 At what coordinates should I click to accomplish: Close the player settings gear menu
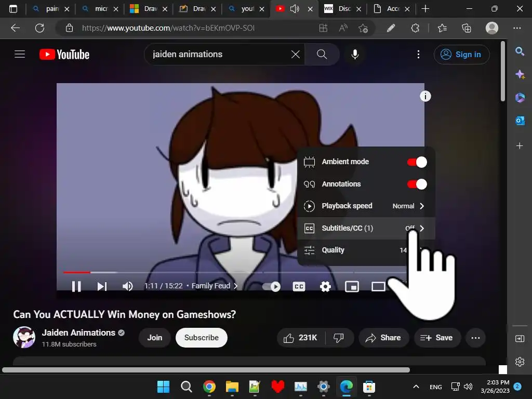(325, 287)
